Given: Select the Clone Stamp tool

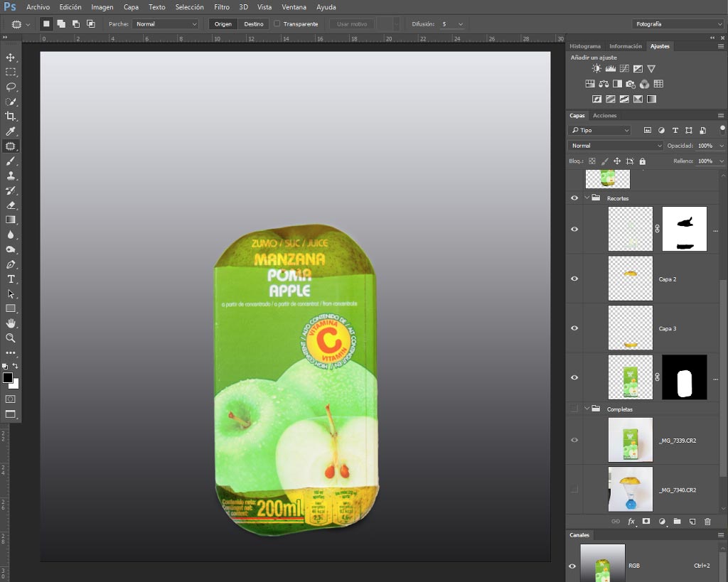Looking at the screenshot, I should [10, 176].
